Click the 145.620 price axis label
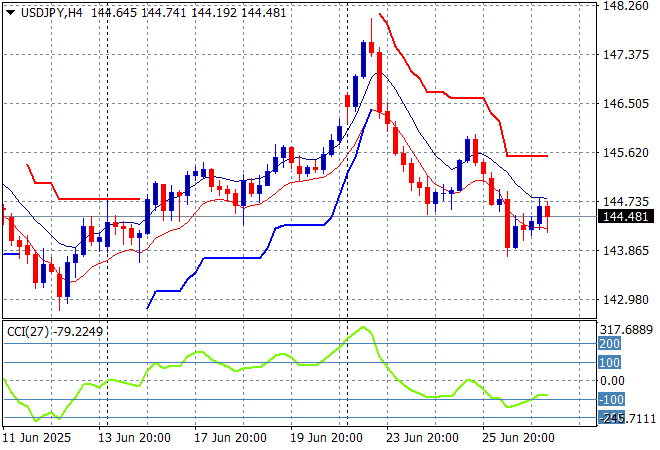 pos(626,152)
